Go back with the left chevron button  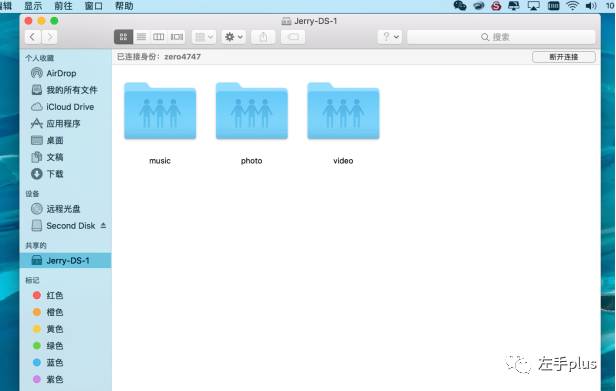pos(33,37)
